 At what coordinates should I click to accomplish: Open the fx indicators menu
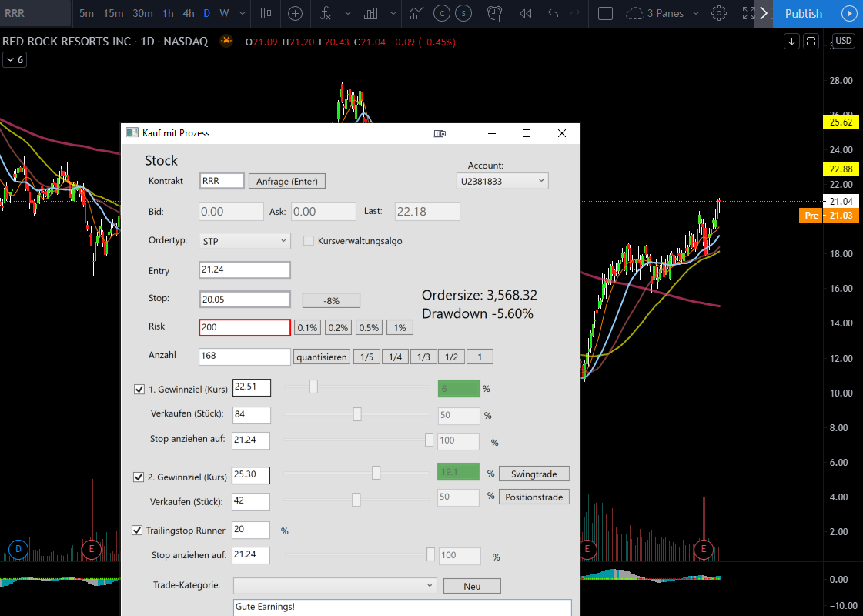click(326, 13)
